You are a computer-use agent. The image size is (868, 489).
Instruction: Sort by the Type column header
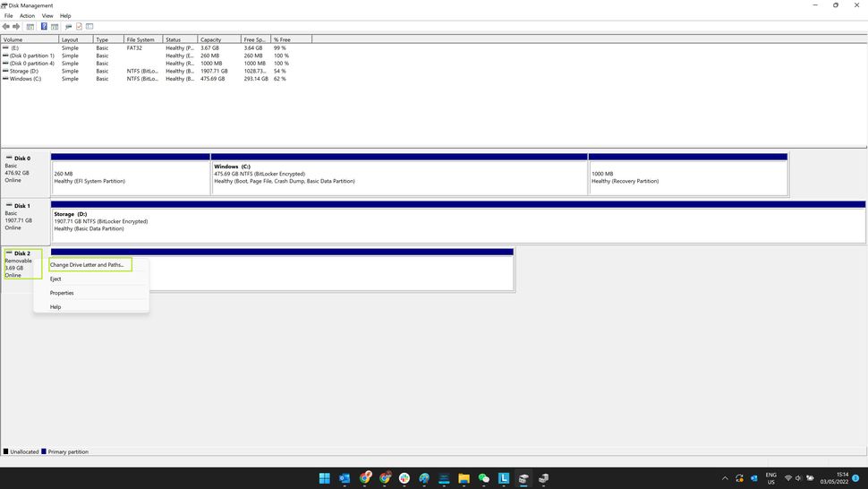[108, 39]
